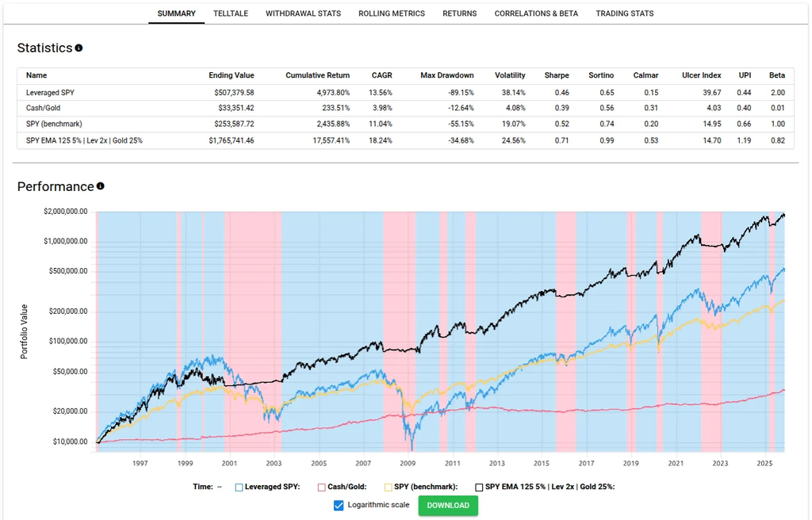Sort by Volatility column header
812x520 pixels.
click(x=510, y=75)
